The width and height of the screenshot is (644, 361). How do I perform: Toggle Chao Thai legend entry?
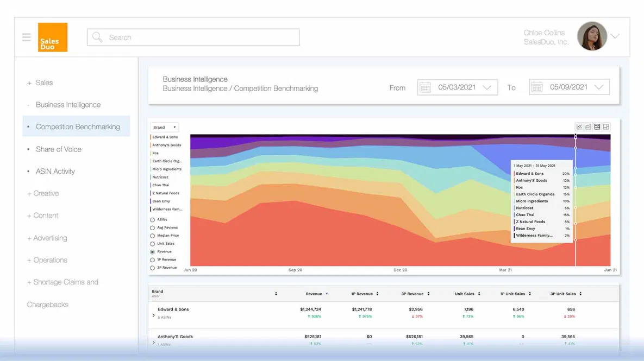[160, 185]
